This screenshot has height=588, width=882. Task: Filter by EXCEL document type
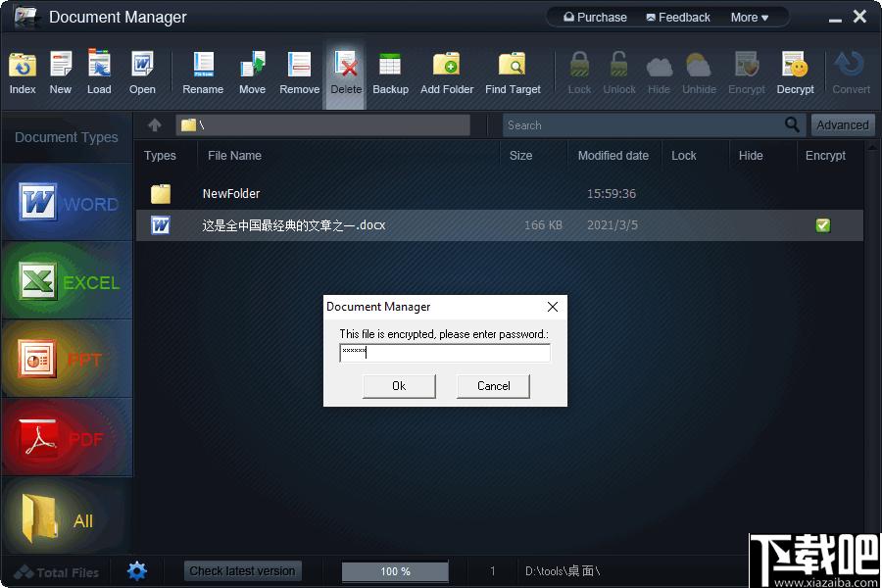click(68, 281)
